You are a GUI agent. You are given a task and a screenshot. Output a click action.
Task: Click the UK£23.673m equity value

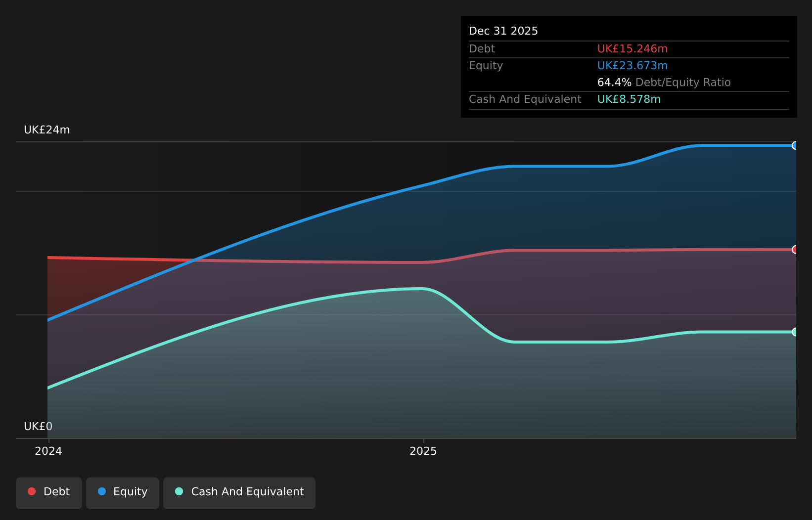[x=632, y=66]
